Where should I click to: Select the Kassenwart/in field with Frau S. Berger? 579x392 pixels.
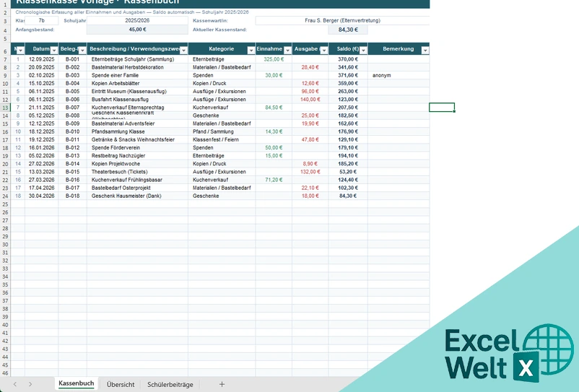(342, 21)
